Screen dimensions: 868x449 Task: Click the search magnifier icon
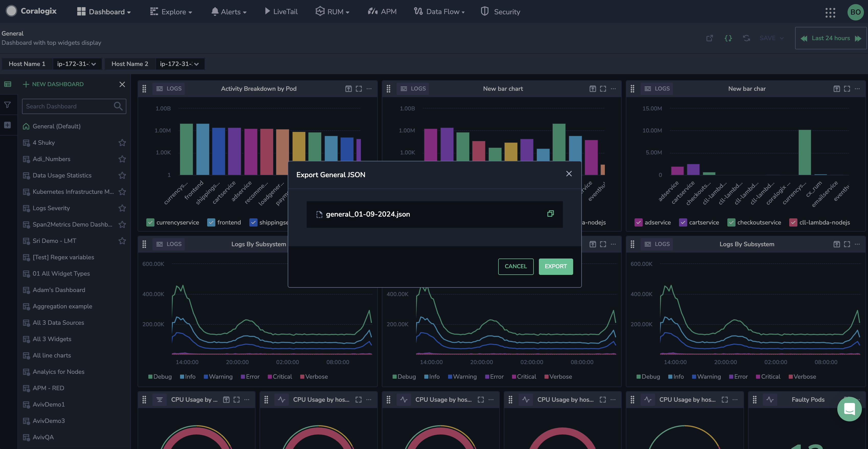[x=118, y=106]
